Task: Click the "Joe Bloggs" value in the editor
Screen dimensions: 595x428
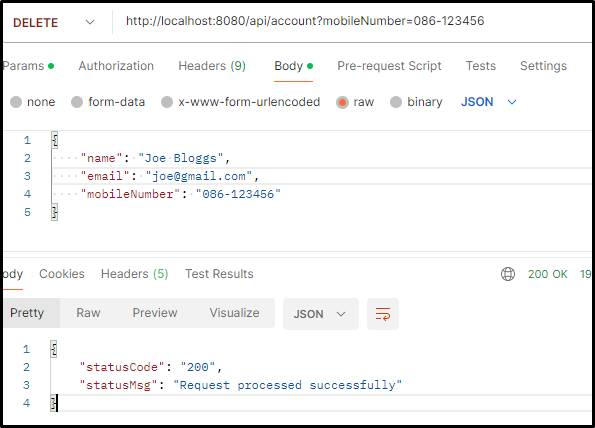Action: 181,158
